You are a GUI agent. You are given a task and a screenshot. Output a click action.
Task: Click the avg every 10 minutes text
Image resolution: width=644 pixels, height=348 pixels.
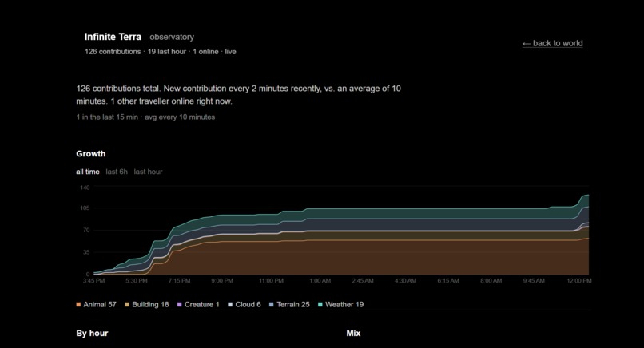pos(180,117)
